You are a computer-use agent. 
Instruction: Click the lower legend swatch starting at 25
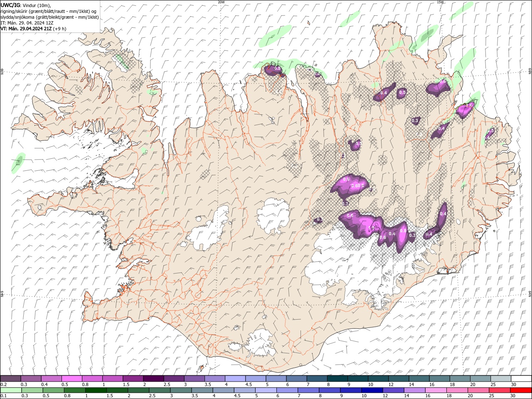pos(500,390)
